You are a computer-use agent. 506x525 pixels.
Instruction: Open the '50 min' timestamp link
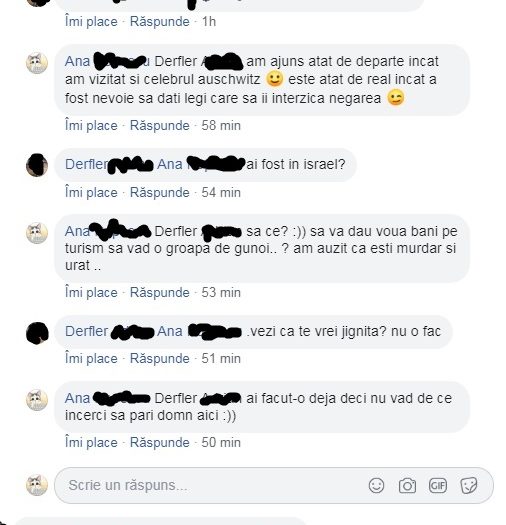point(221,442)
